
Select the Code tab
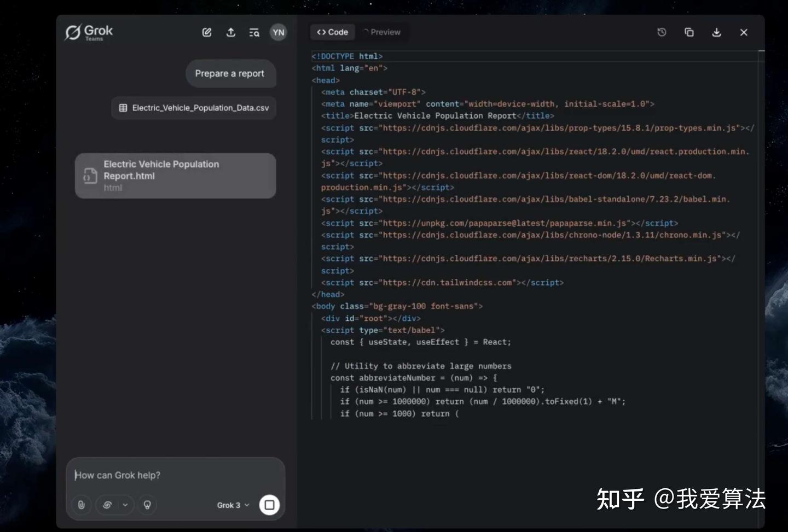coord(332,32)
